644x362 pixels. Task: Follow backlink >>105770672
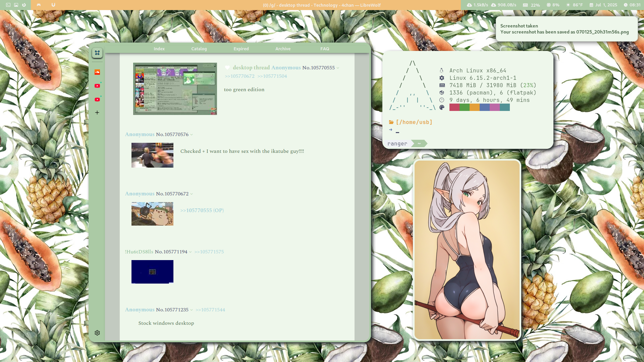click(x=239, y=76)
